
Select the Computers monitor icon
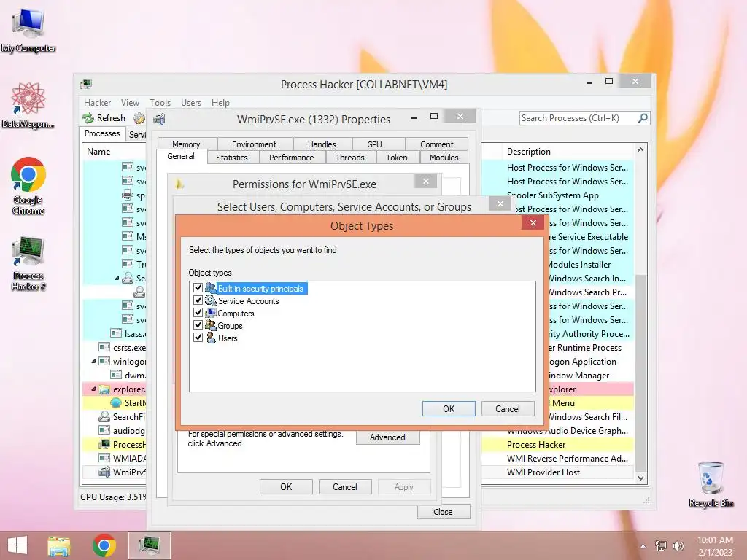coord(211,313)
